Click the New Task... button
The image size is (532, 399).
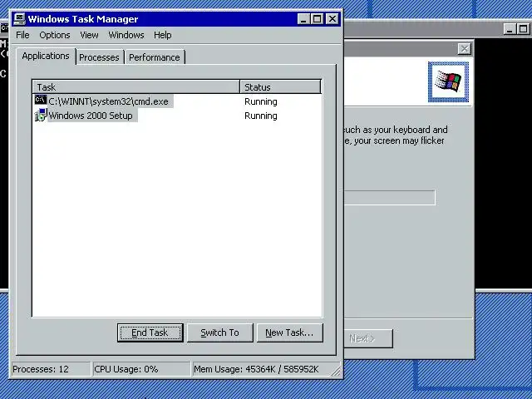click(290, 332)
